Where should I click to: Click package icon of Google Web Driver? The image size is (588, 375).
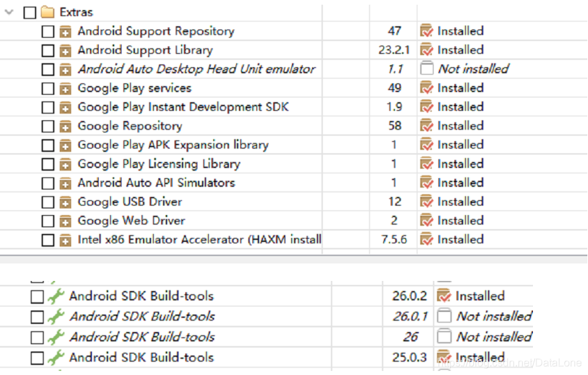tap(65, 221)
